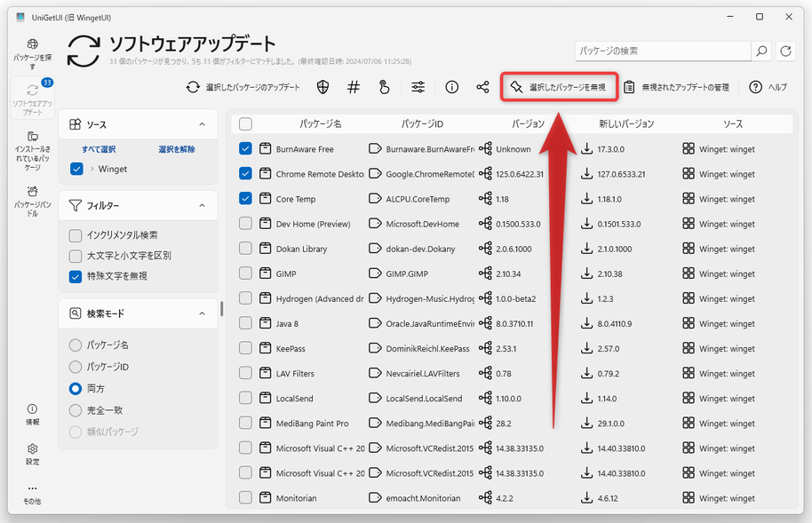Check KeePass row checkbox
This screenshot has height=523, width=812.
point(245,348)
